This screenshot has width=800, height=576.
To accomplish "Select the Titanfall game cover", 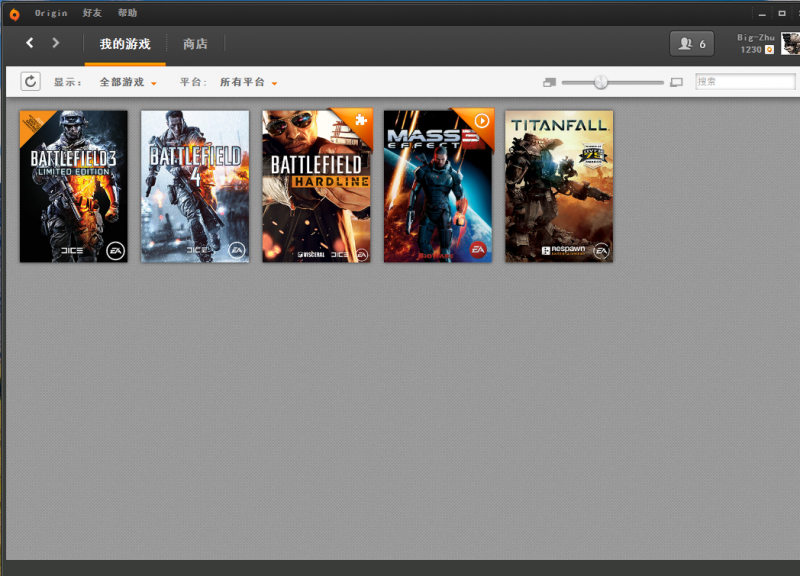I will [559, 187].
